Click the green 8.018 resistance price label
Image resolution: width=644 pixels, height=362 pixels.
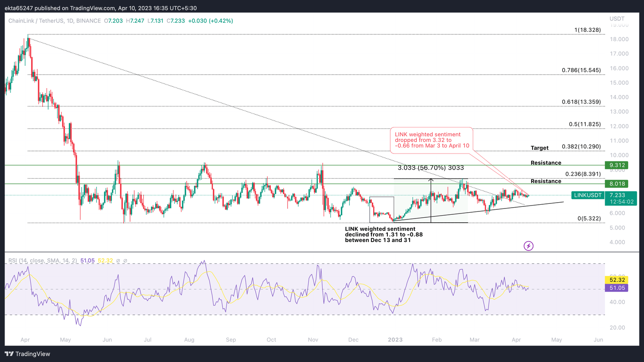pos(617,184)
